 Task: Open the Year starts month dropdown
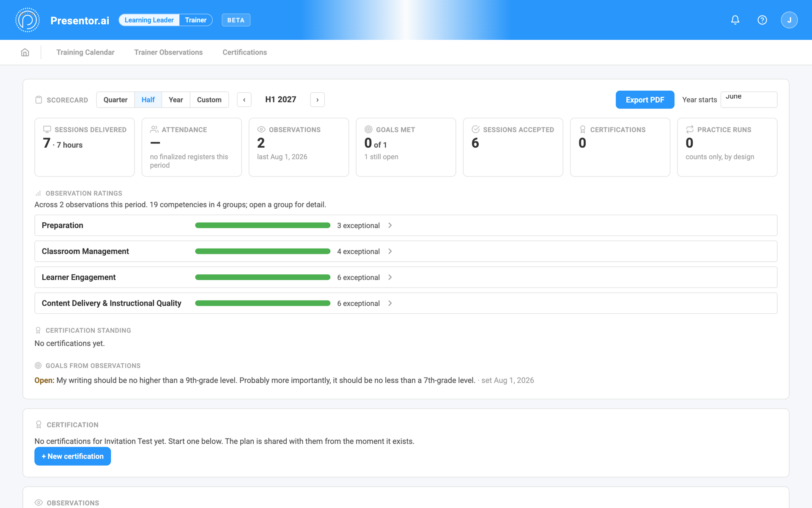pos(749,99)
